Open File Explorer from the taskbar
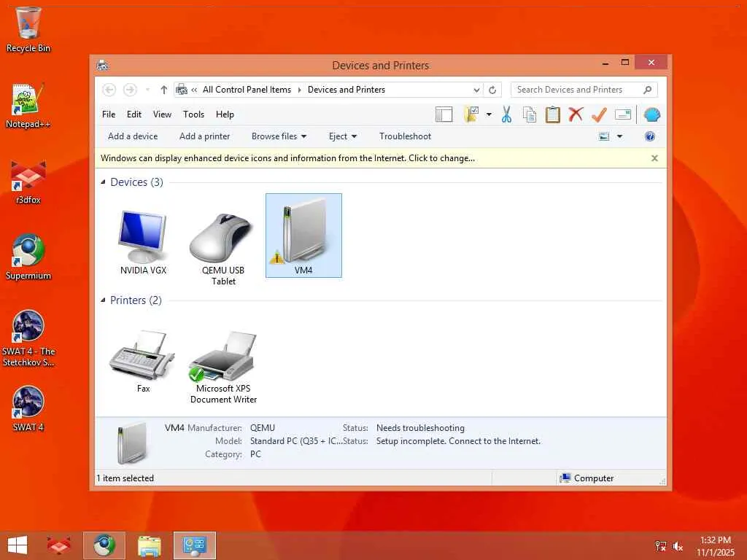The height and width of the screenshot is (560, 747). (x=149, y=545)
